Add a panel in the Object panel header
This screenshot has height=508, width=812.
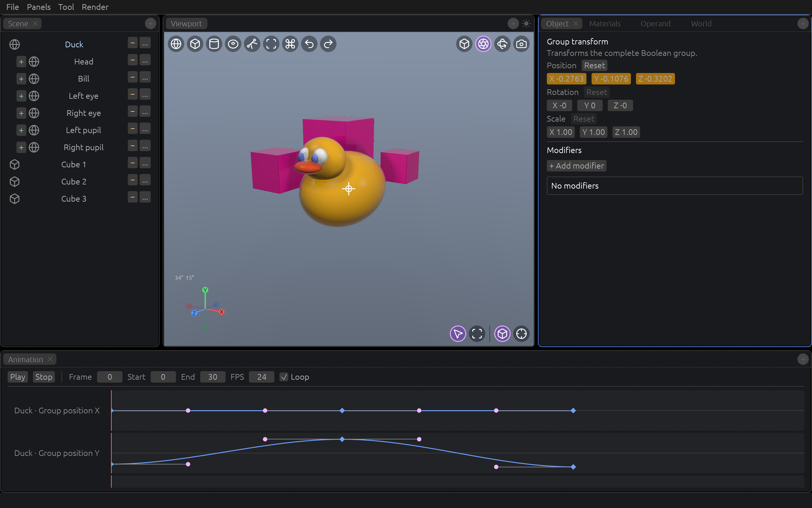[x=802, y=23]
